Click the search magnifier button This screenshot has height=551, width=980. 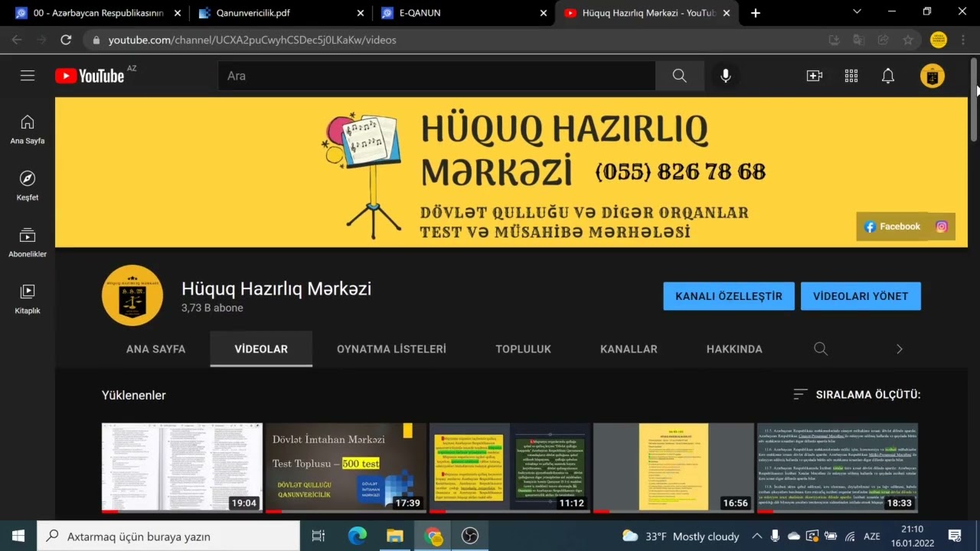click(x=679, y=76)
